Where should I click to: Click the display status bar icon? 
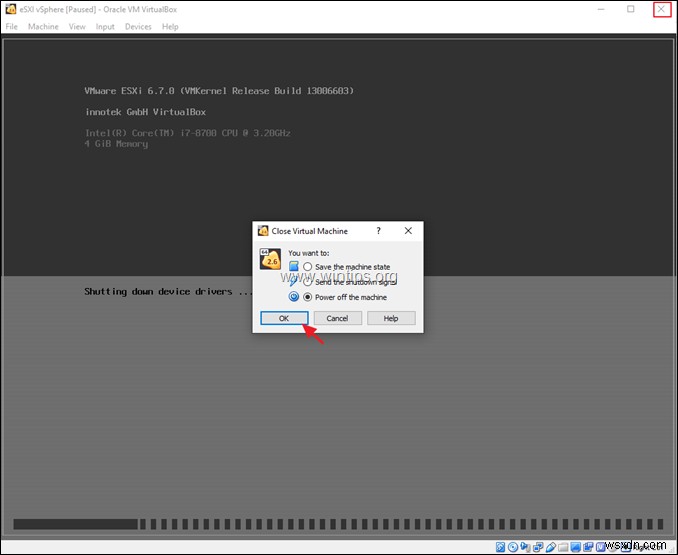point(576,547)
